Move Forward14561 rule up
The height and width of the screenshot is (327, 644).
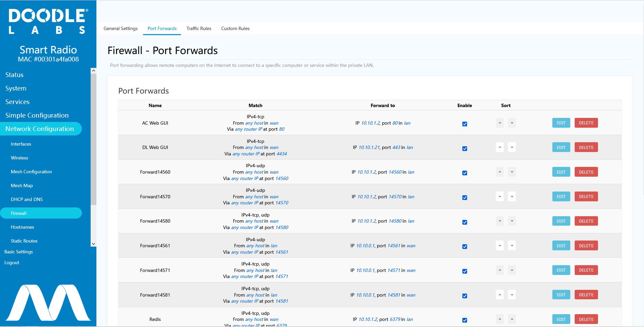click(500, 246)
